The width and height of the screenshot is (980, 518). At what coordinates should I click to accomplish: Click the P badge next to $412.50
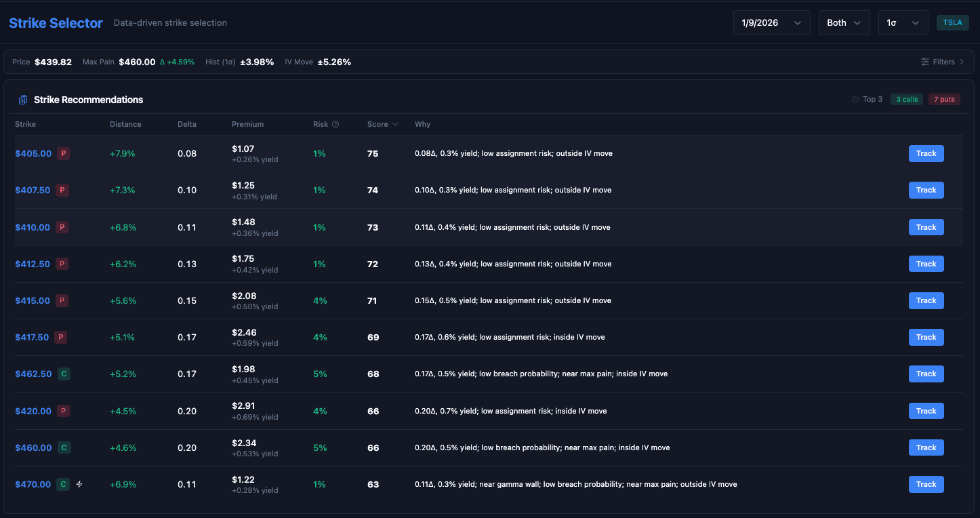[62, 264]
